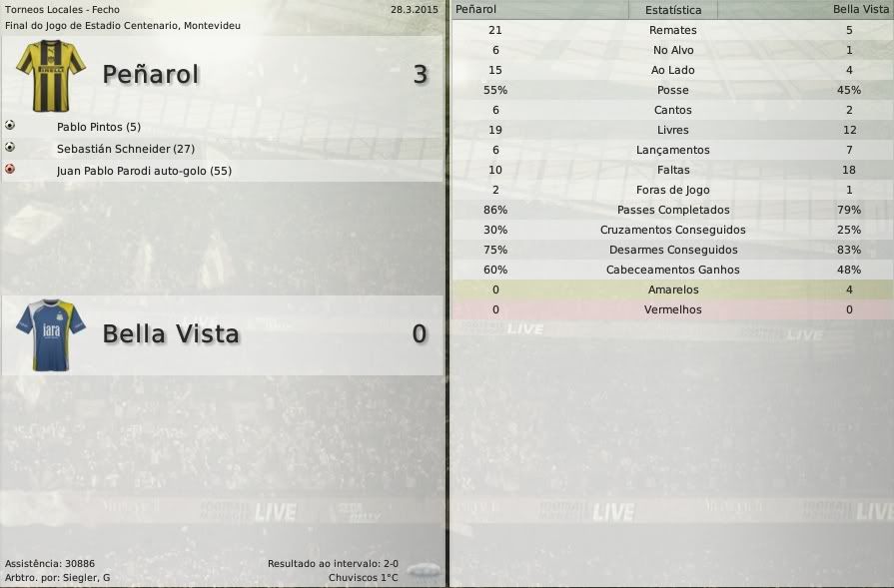This screenshot has height=588, width=894.
Task: Select the red Vermelhos row
Action: click(x=672, y=309)
